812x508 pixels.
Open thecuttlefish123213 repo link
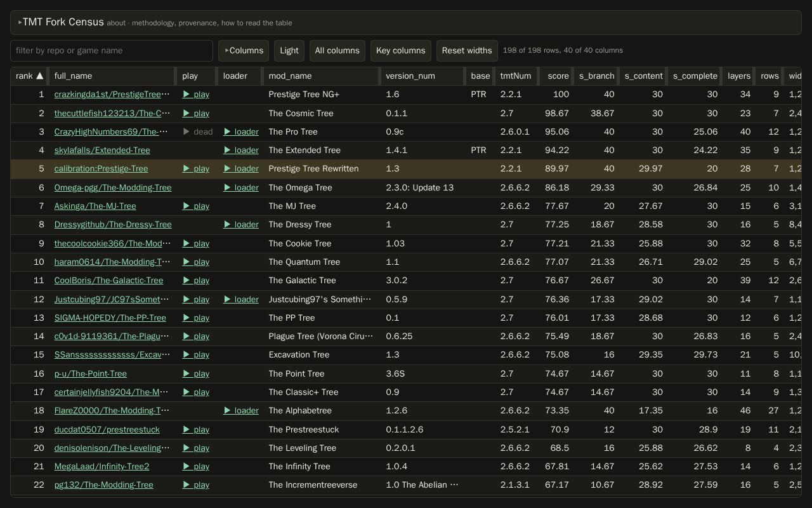(112, 113)
